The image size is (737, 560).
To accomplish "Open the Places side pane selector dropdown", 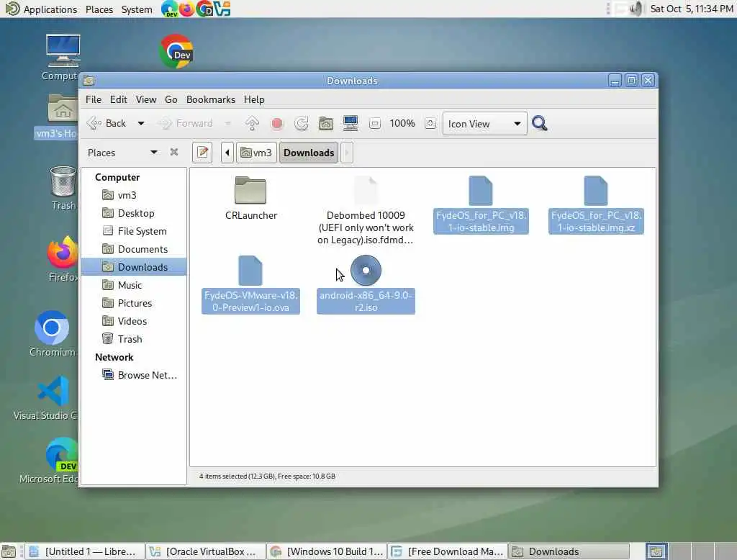I will (x=154, y=153).
